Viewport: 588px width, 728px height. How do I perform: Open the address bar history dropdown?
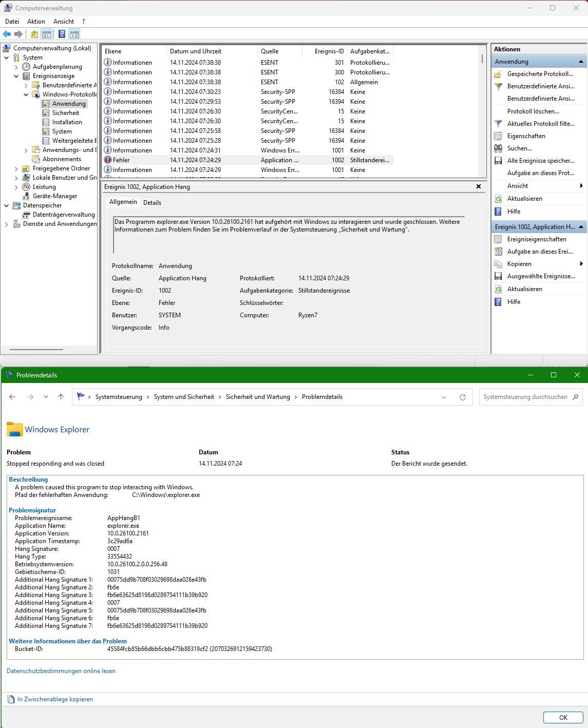(x=444, y=397)
